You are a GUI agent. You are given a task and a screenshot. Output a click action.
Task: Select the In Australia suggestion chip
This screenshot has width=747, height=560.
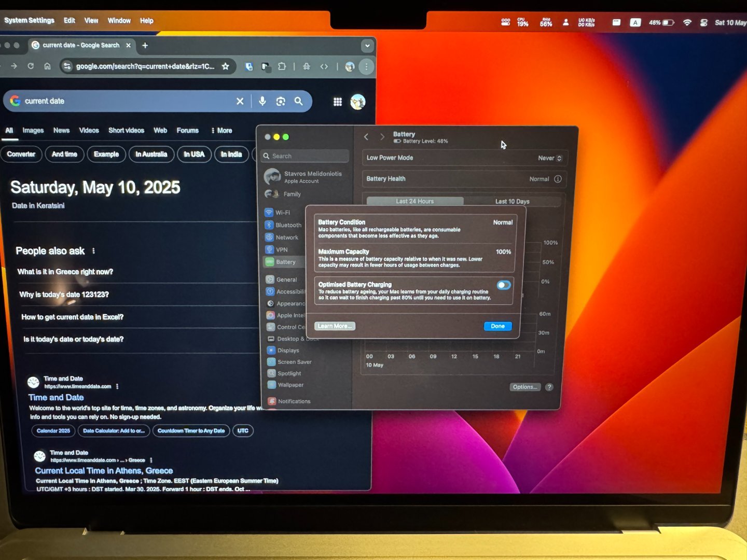coord(151,154)
